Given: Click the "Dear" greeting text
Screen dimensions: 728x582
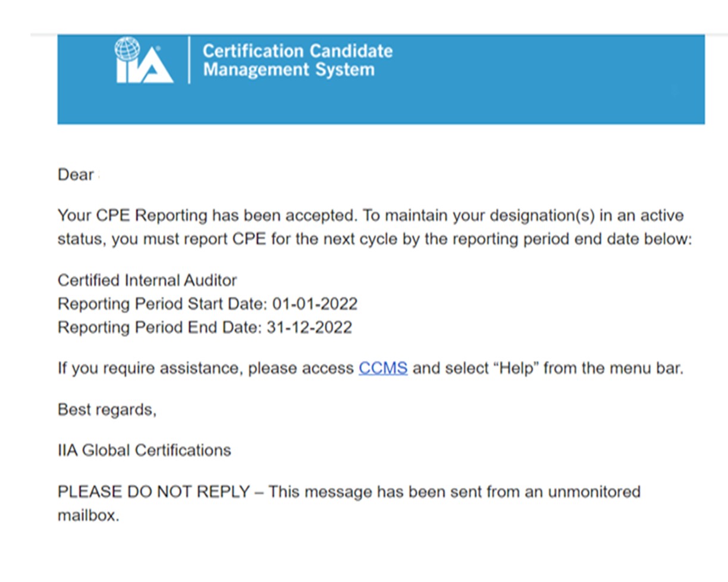Looking at the screenshot, I should 76,175.
